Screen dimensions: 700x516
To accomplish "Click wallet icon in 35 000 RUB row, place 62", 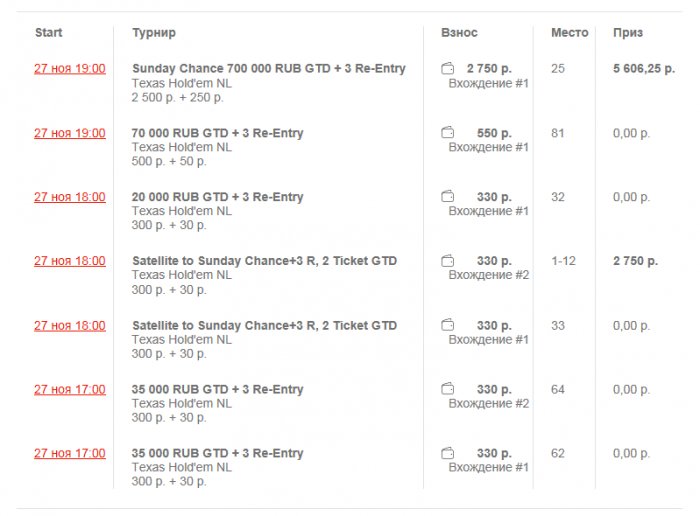I will (448, 453).
